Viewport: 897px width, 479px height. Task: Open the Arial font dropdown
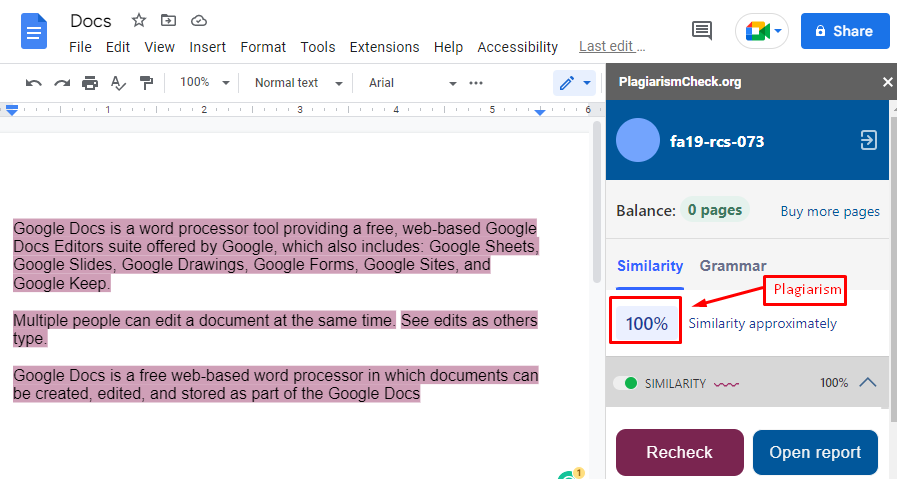pyautogui.click(x=412, y=82)
